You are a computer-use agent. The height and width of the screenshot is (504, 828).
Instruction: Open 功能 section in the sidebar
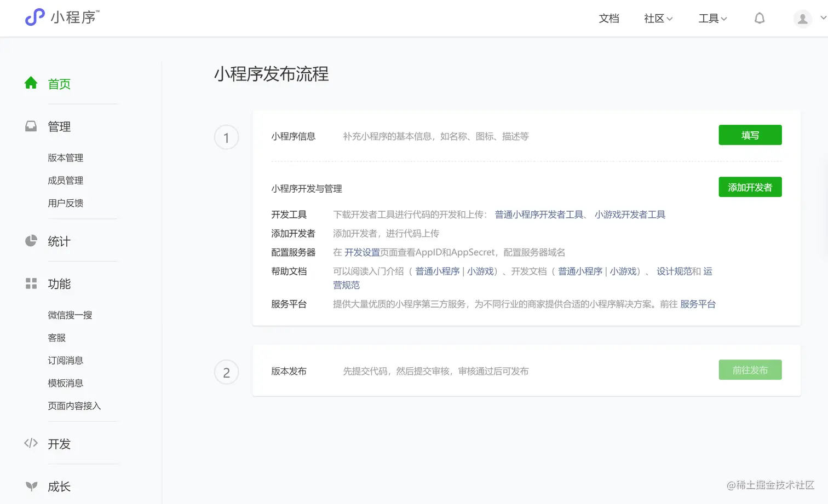(59, 284)
